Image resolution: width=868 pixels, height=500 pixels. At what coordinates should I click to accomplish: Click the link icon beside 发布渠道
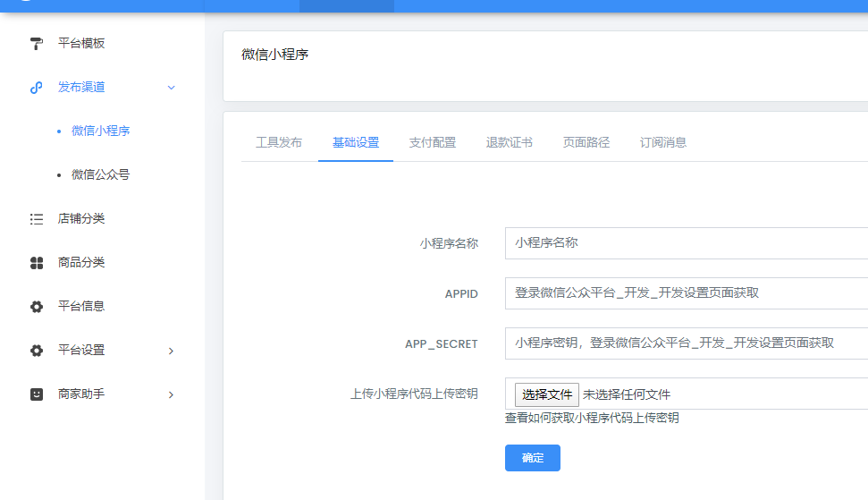click(37, 88)
